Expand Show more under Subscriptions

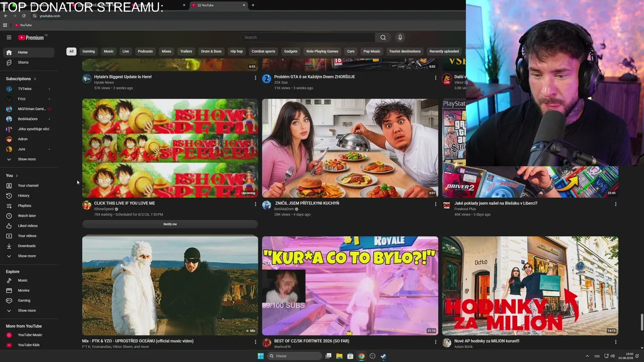point(29,159)
